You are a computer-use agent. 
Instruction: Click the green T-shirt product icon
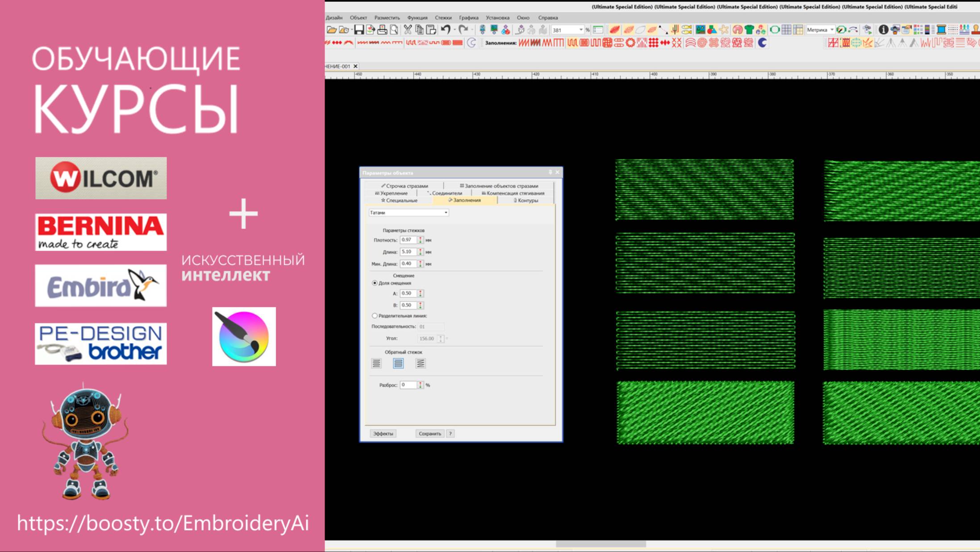(749, 30)
